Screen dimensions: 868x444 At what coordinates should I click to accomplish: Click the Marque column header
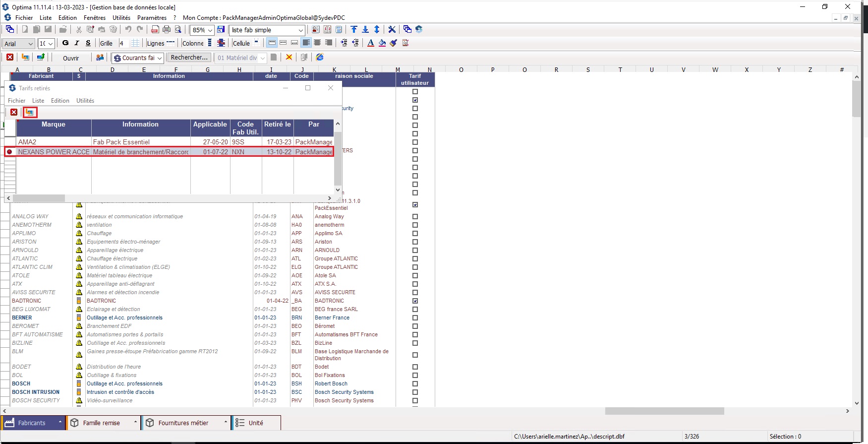tap(54, 128)
